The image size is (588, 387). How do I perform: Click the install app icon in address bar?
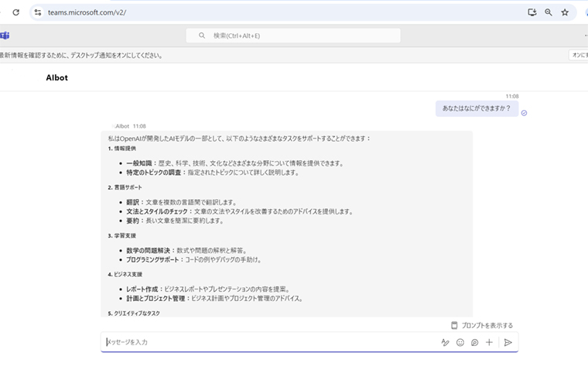coord(532,12)
